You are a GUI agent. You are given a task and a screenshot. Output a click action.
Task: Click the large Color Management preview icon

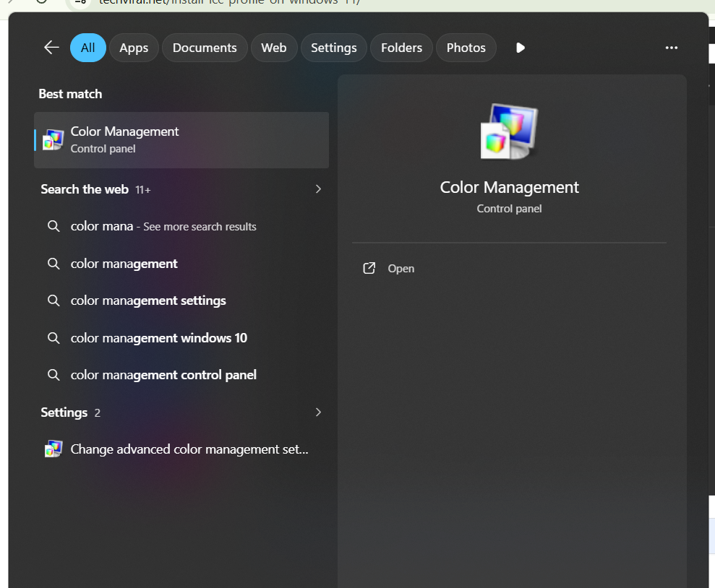[510, 131]
